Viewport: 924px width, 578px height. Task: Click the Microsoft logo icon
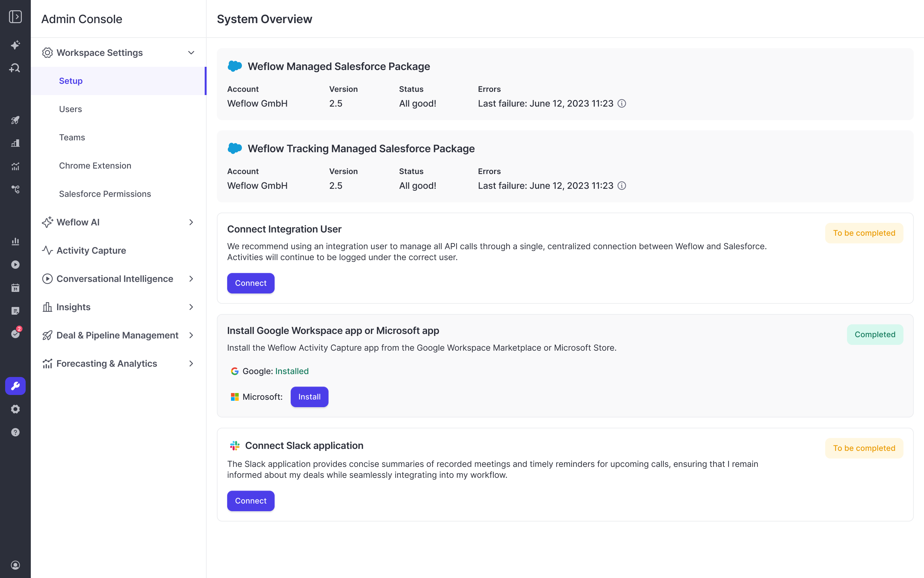click(235, 397)
